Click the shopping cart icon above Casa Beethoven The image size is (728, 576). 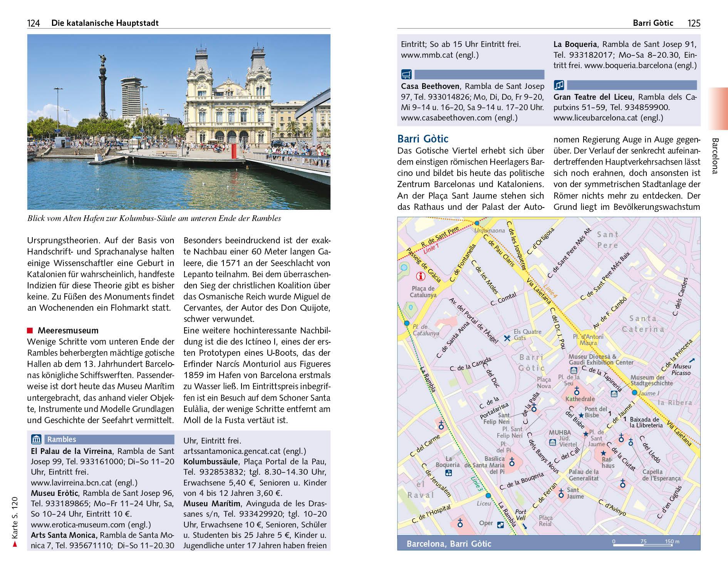pyautogui.click(x=406, y=74)
